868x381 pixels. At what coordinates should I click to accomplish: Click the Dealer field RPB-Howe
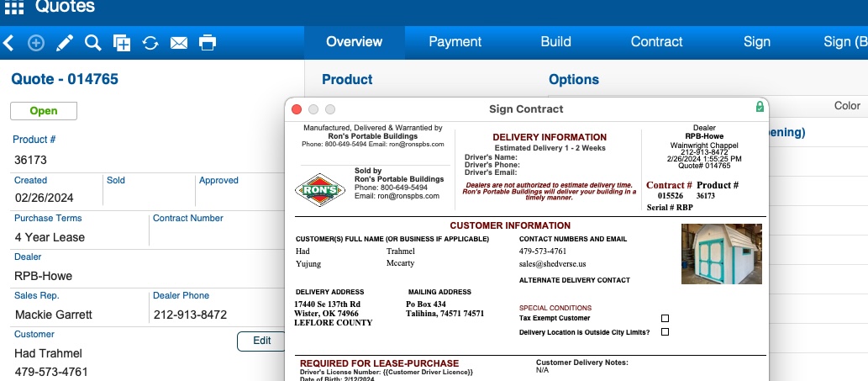[43, 276]
